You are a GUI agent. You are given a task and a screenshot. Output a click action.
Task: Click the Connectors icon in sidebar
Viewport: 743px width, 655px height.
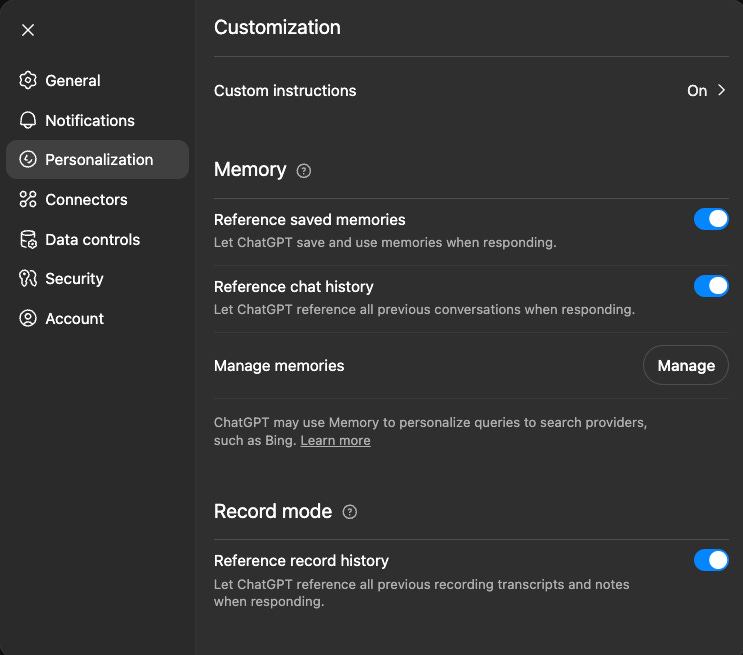click(x=28, y=200)
